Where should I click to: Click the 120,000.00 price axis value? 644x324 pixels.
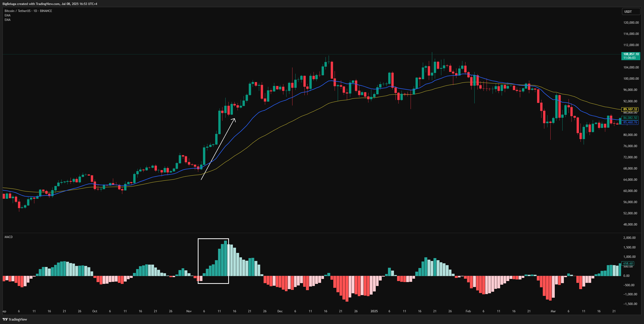(x=631, y=23)
